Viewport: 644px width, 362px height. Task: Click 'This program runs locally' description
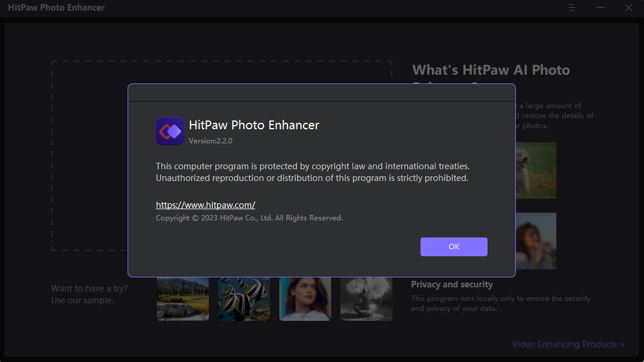[500, 303]
